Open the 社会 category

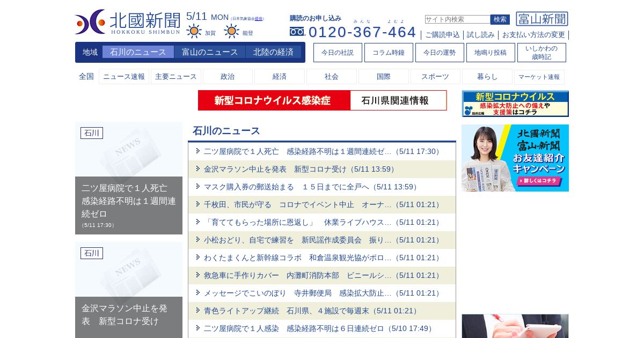point(332,77)
